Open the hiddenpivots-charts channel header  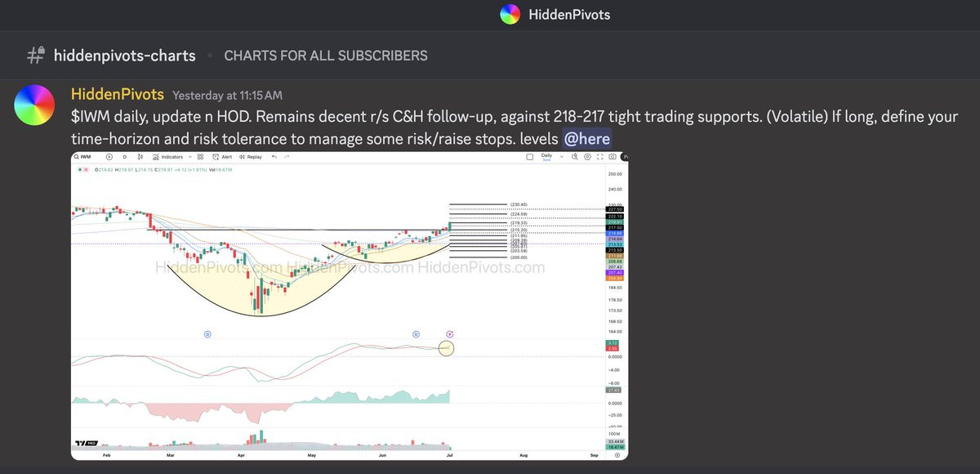(124, 56)
